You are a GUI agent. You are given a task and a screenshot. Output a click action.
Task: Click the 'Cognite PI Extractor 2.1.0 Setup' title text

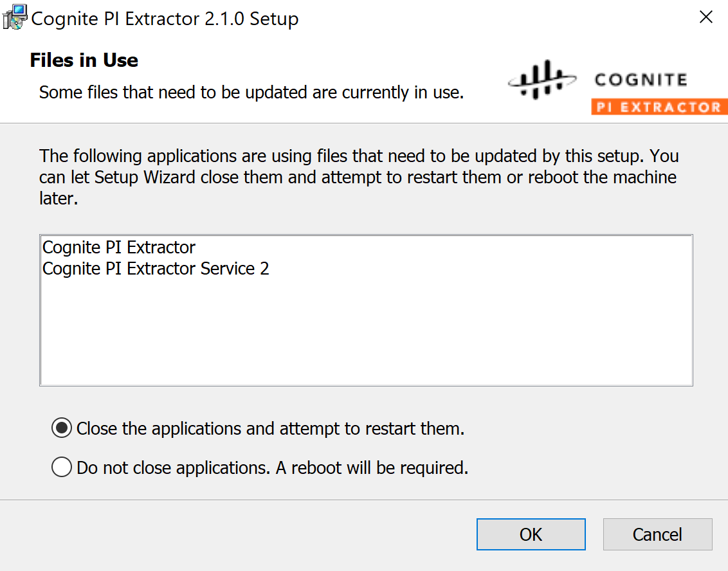pyautogui.click(x=165, y=19)
